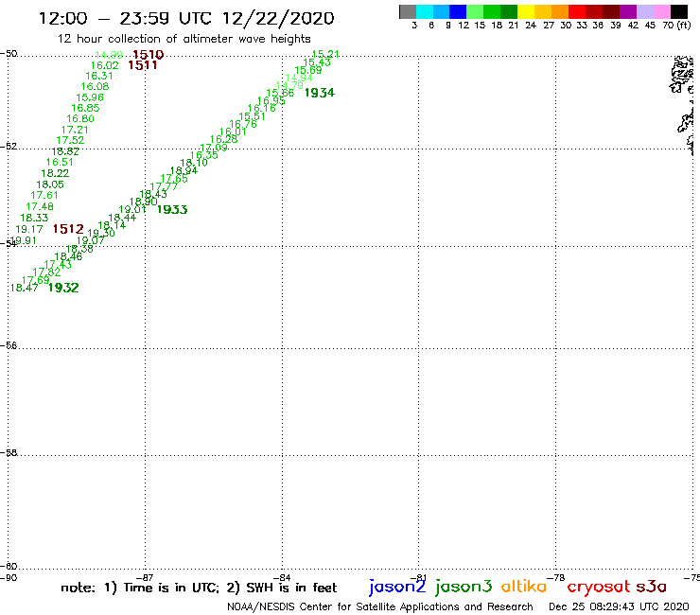Click wave height value 18.33
Viewport: 700px width, 615px height.
pyautogui.click(x=34, y=218)
